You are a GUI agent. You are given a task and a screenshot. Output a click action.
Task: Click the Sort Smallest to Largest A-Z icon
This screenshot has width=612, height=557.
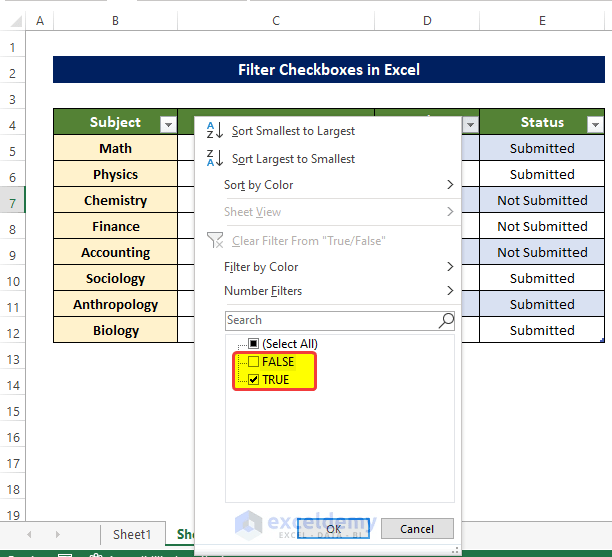coord(215,130)
